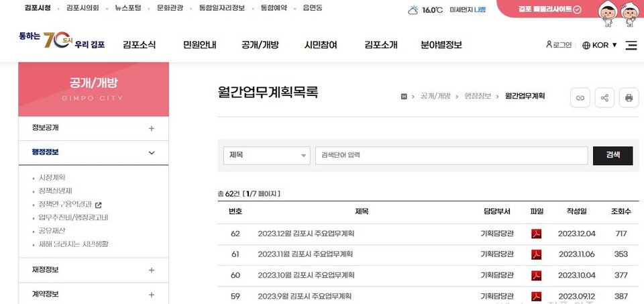The height and width of the screenshot is (304, 644).
Task: Open the share icon button
Action: point(604,98)
